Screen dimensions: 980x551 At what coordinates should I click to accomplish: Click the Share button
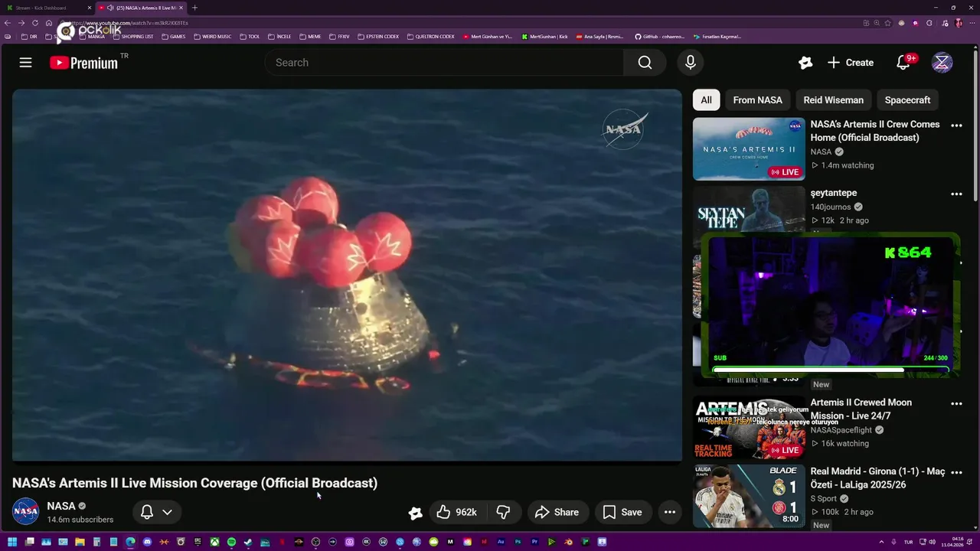[x=557, y=512]
